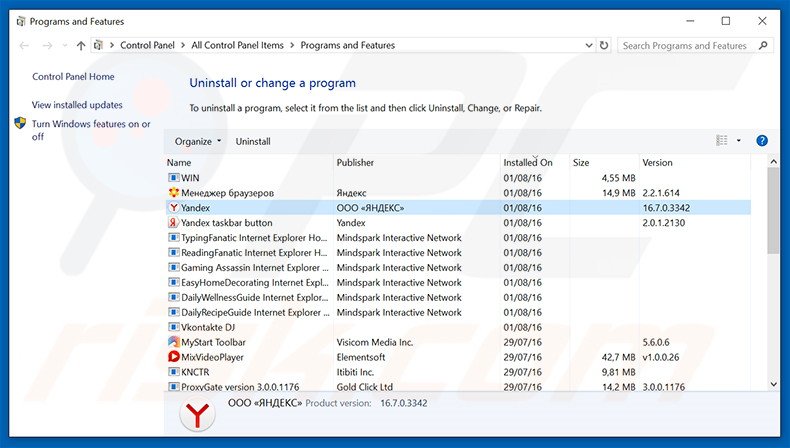Image resolution: width=790 pixels, height=448 pixels.
Task: Click the Vkontakte DJ entry icon
Action: (x=173, y=327)
